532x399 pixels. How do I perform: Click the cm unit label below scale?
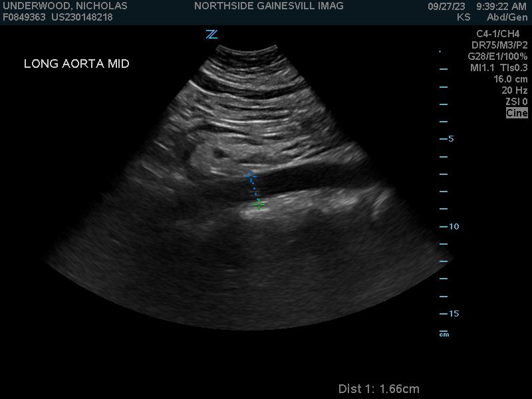pos(444,334)
